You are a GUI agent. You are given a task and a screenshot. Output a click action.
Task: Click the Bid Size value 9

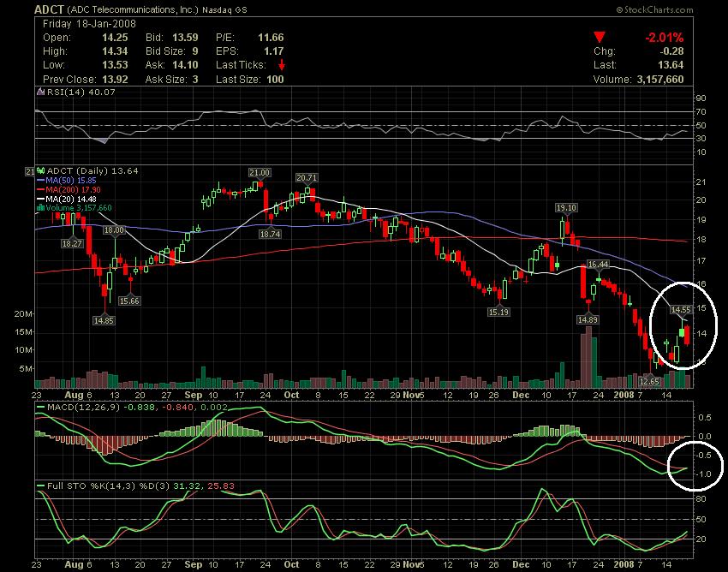click(195, 51)
